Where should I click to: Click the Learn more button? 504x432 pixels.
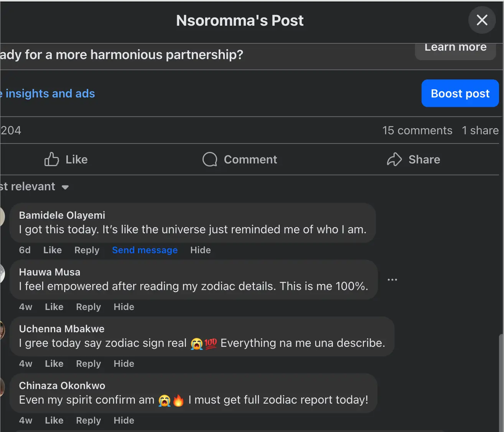(x=455, y=48)
